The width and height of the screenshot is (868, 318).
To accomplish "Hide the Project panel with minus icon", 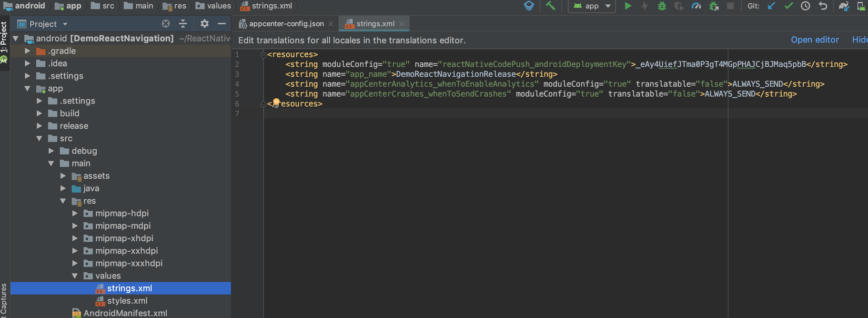I will click(221, 24).
